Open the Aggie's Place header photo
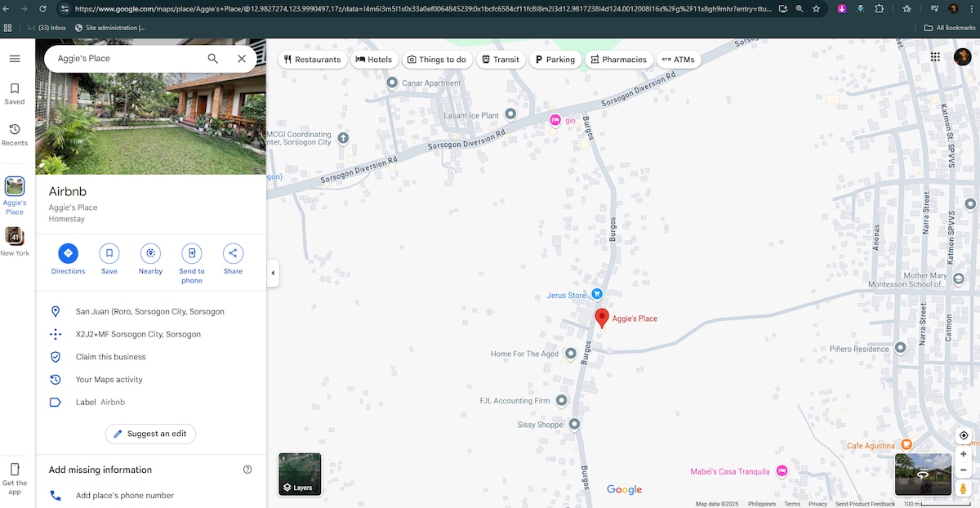 (x=151, y=123)
